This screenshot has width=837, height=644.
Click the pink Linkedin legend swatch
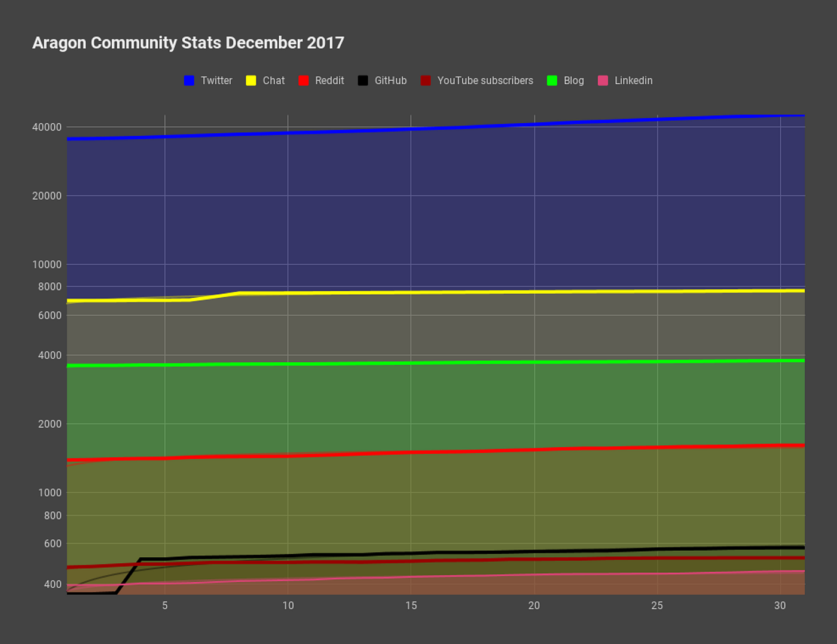(603, 81)
